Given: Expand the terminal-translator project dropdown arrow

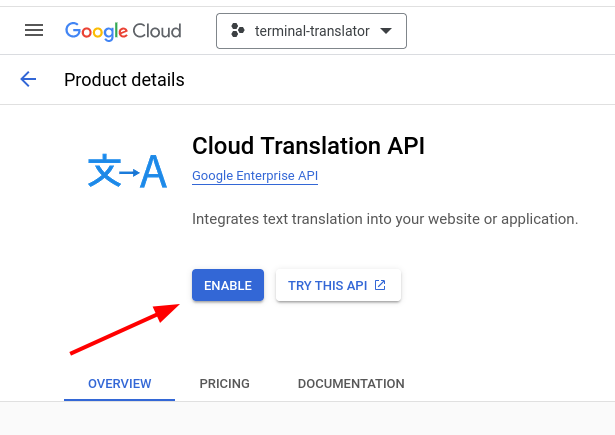Looking at the screenshot, I should click(x=386, y=31).
